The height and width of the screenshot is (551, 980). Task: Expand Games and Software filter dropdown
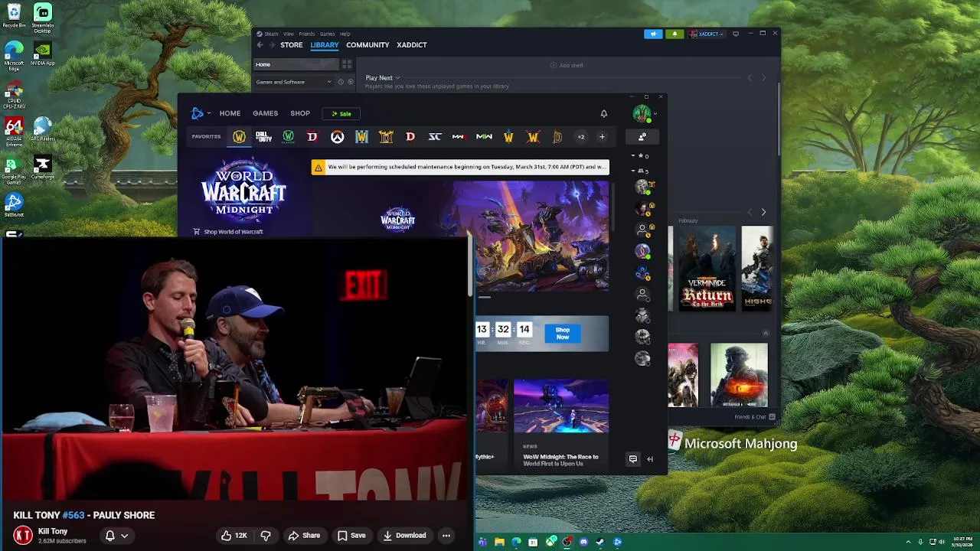(x=294, y=82)
